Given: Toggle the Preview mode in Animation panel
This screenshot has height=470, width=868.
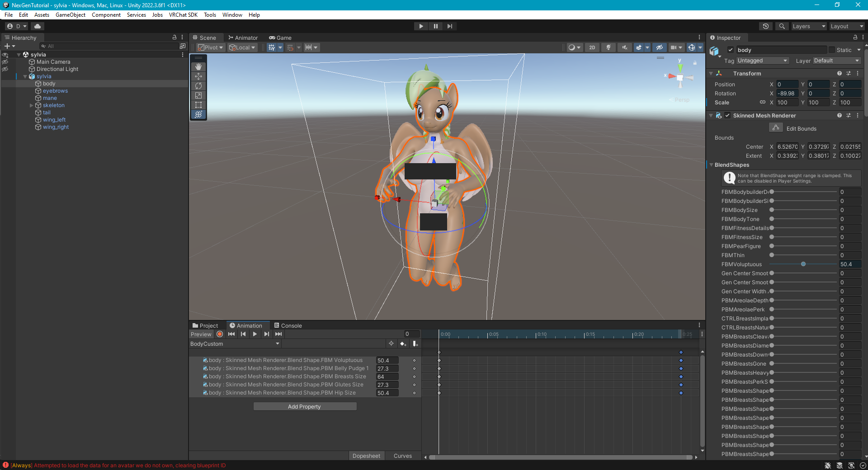Looking at the screenshot, I should tap(201, 334).
